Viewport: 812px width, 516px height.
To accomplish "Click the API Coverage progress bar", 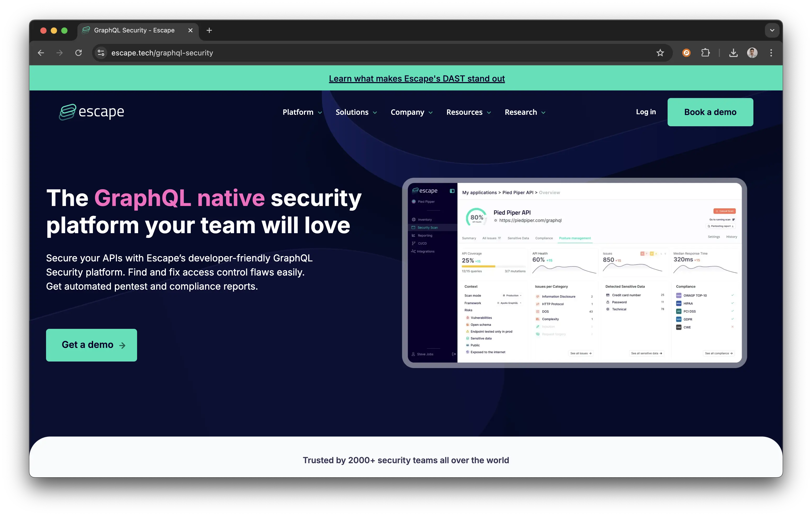I will (493, 266).
